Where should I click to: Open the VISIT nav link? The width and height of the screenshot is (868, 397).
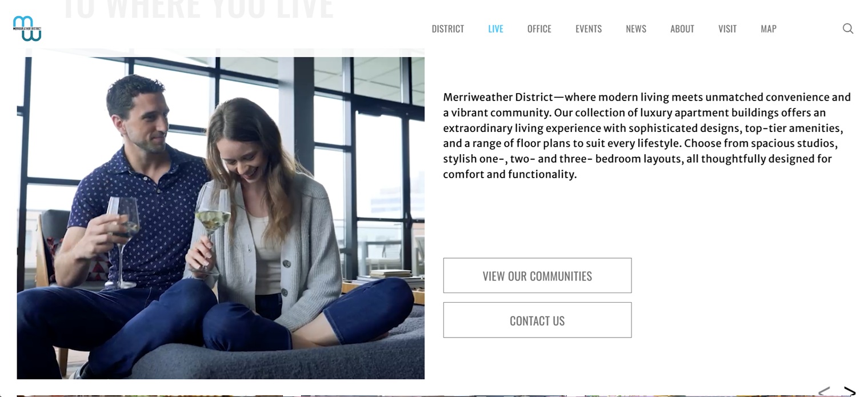coord(727,29)
